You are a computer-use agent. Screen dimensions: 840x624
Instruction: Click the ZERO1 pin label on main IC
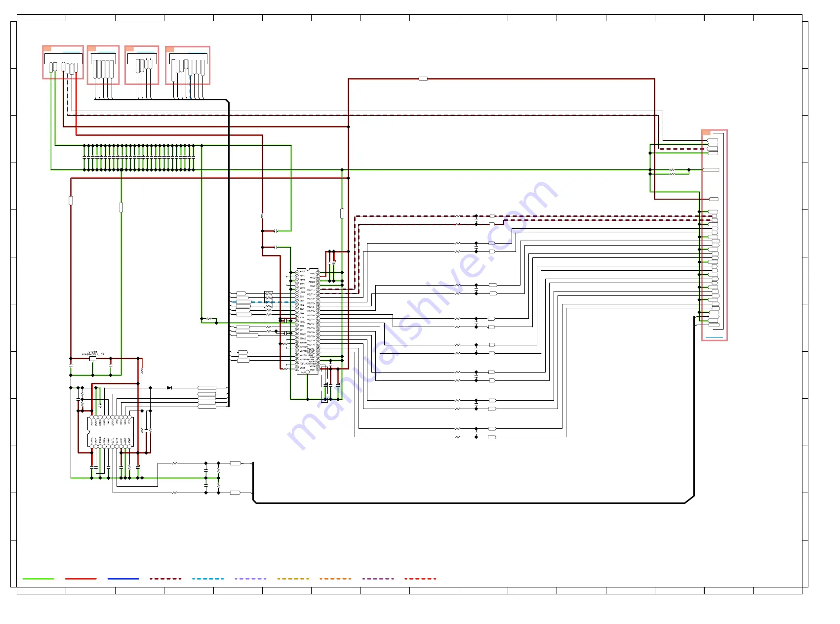coord(303,334)
